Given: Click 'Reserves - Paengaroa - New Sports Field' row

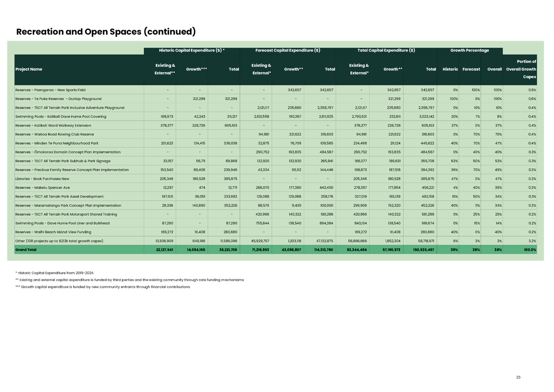Looking at the screenshot, I should tap(51, 90).
